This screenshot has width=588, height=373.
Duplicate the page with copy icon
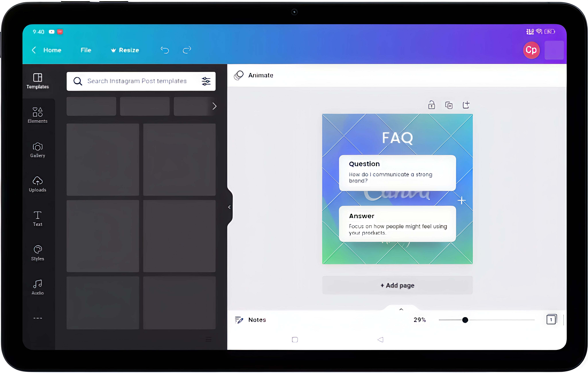(449, 105)
